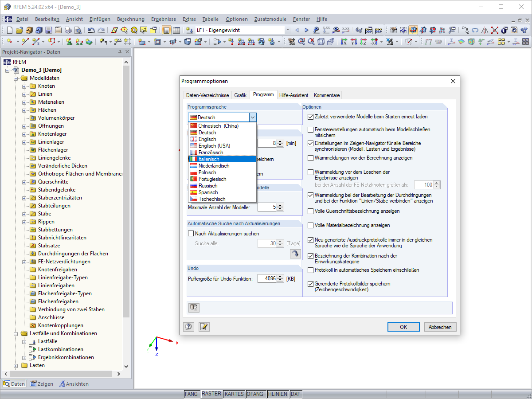The height and width of the screenshot is (399, 532).
Task: Click the Save diskette icon
Action: [x=48, y=30]
